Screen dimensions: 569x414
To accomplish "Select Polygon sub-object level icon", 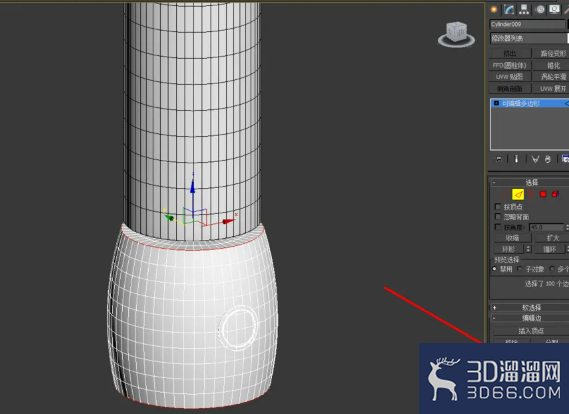I will (x=543, y=194).
